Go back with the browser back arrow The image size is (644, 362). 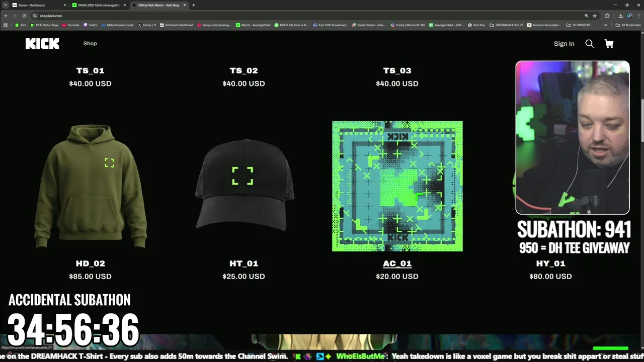click(x=6, y=16)
